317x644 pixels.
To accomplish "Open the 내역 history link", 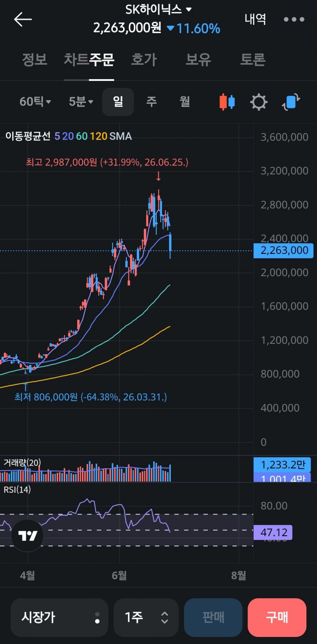I will (255, 19).
